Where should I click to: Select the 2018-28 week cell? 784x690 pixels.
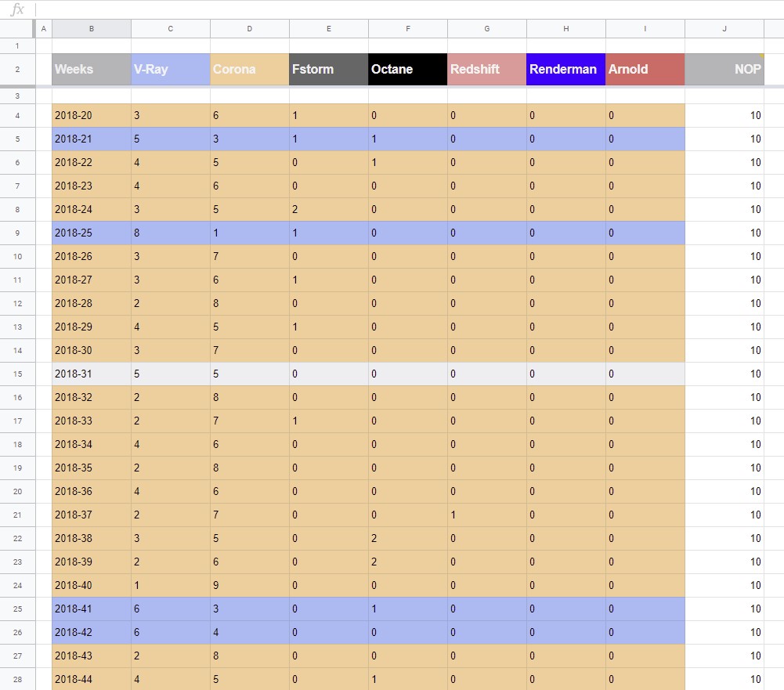92,304
